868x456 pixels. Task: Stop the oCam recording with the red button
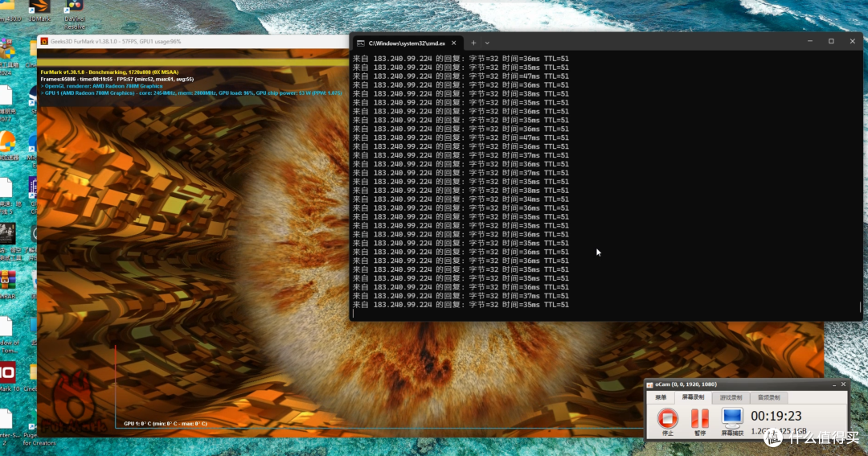(x=667, y=418)
